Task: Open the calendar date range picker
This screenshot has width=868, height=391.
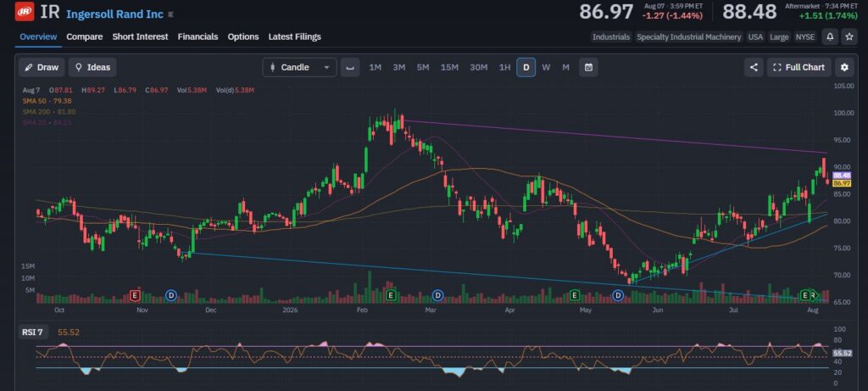Action: click(588, 67)
